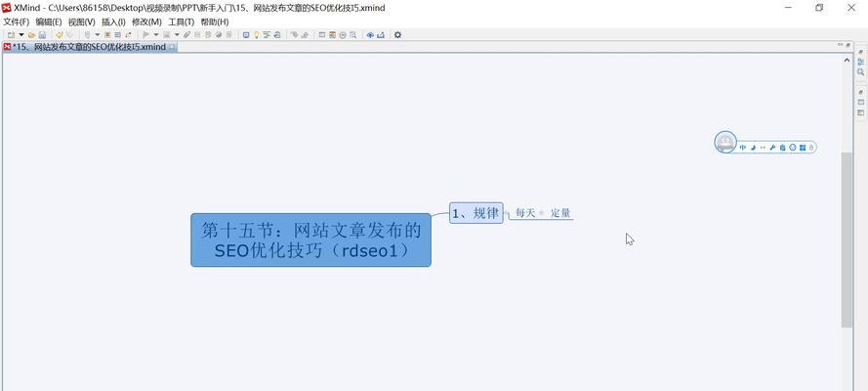
Task: Click the New workbook toolbar icon
Action: click(x=11, y=35)
